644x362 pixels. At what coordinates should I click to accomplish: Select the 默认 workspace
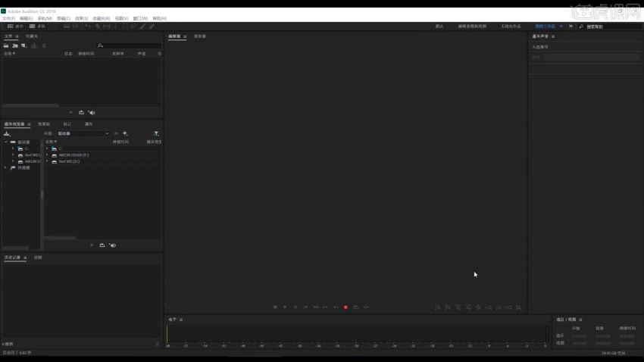point(439,26)
